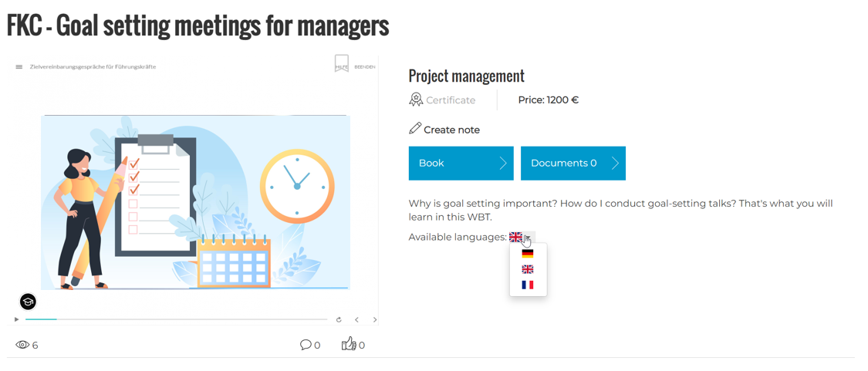Click the graduation cap icon
This screenshot has width=868, height=371.
click(x=28, y=302)
